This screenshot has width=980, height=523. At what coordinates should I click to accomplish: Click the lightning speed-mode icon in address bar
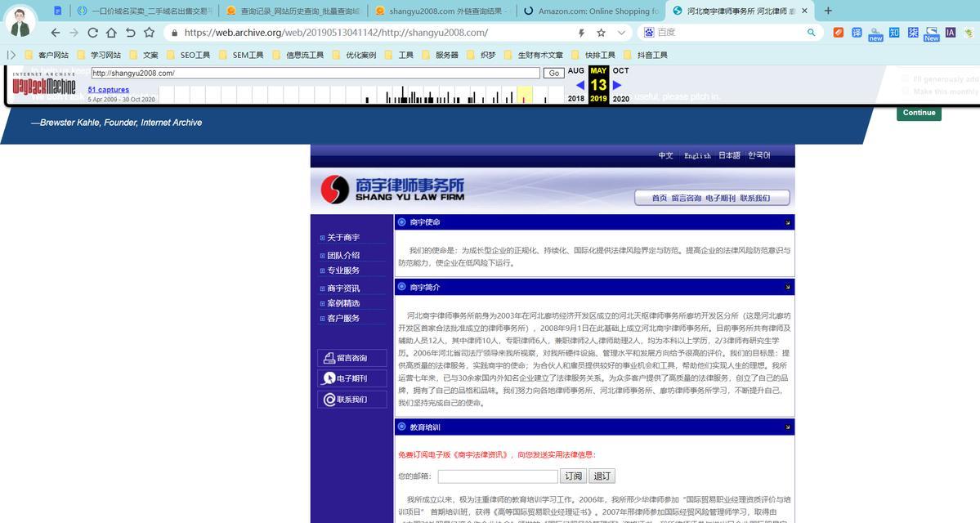click(x=581, y=33)
